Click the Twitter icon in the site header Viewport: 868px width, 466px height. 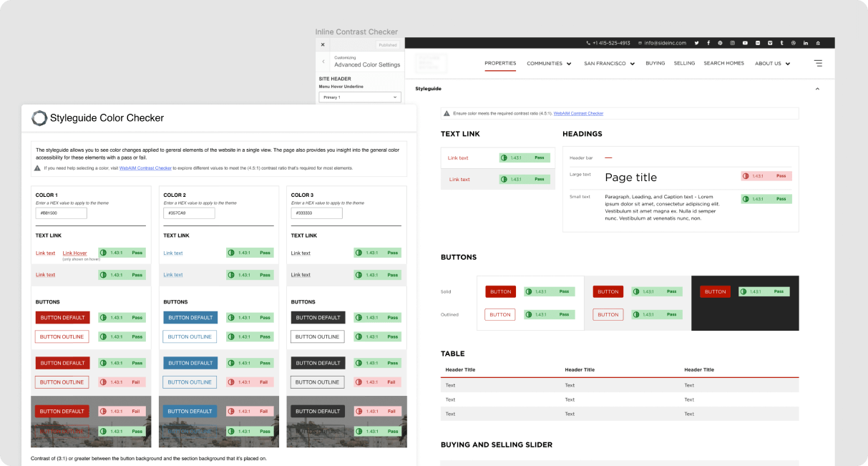[x=697, y=42]
